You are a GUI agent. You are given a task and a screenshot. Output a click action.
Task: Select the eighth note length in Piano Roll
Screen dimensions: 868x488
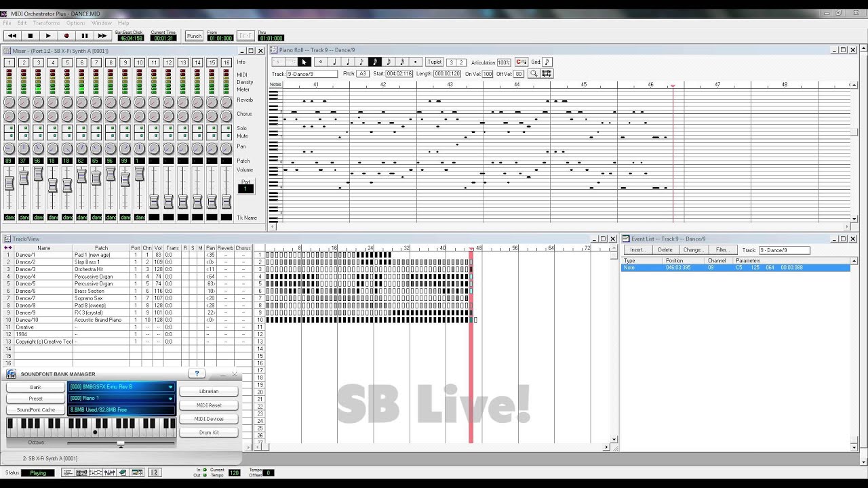tap(361, 62)
